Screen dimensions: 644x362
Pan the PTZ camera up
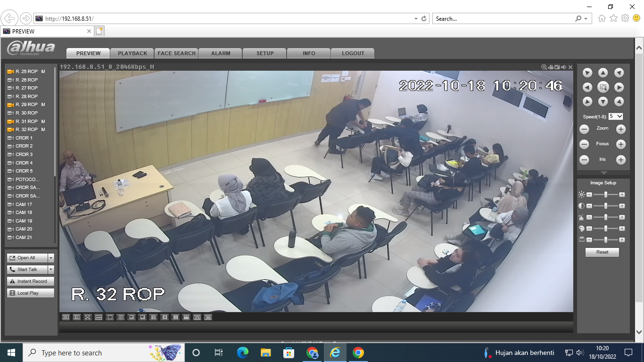[603, 73]
